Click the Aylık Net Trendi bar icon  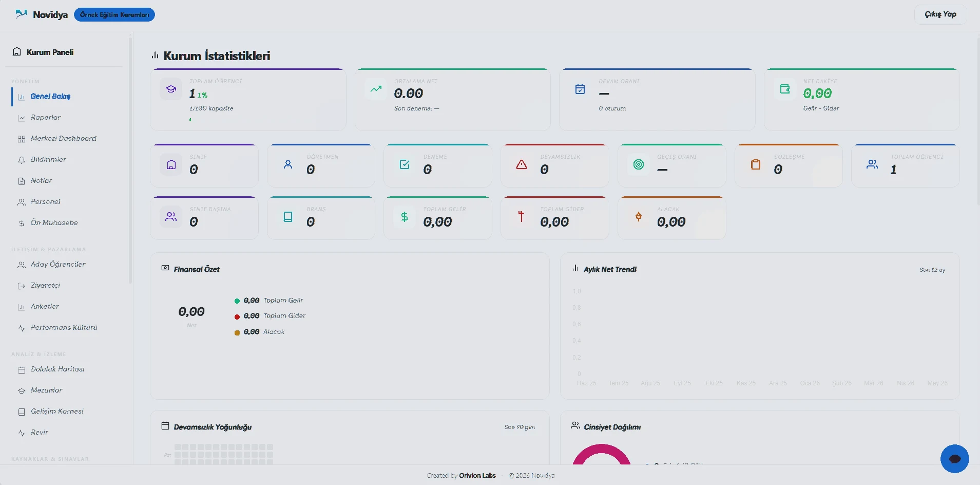pos(575,268)
